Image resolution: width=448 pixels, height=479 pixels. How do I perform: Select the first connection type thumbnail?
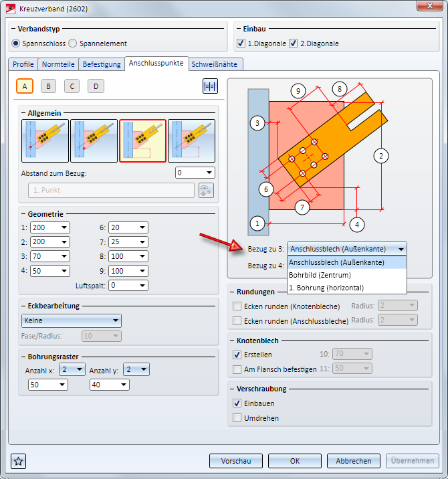pyautogui.click(x=45, y=141)
